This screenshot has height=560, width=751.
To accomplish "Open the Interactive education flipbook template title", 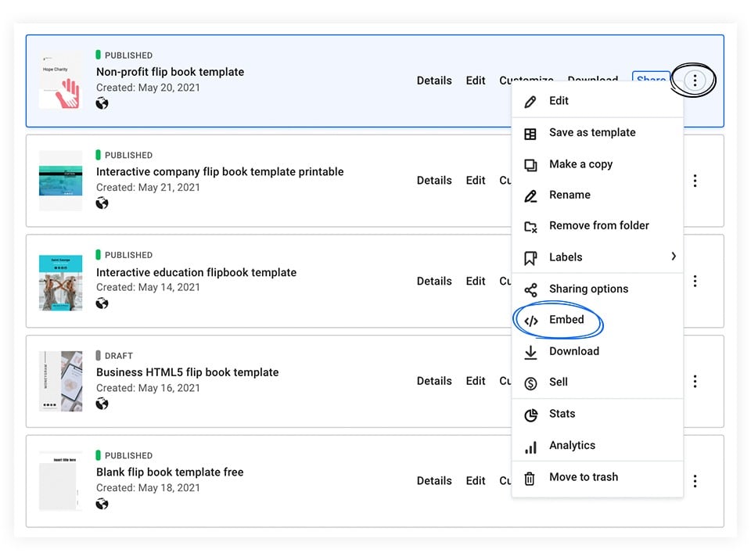I will 196,272.
